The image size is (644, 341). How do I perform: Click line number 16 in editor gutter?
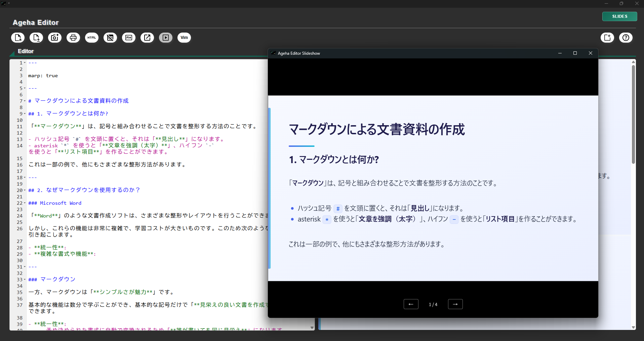coord(20,165)
